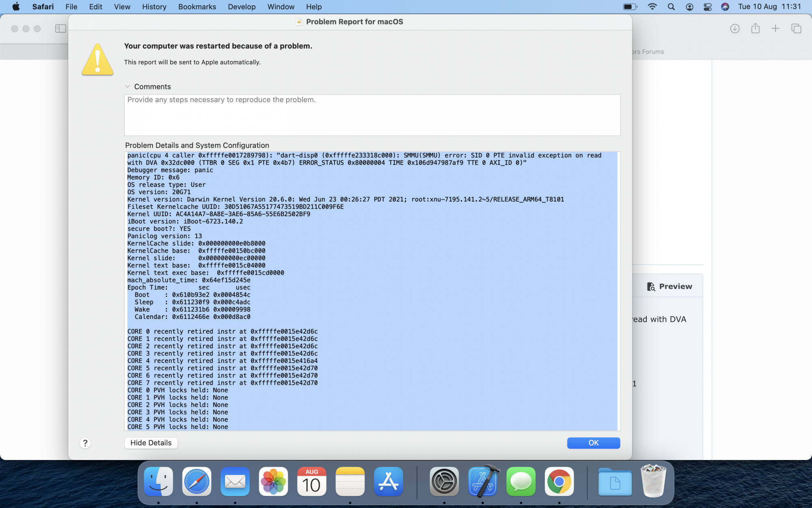Collapse the Comments disclosure chevron
This screenshot has width=812, height=508.
pyautogui.click(x=127, y=87)
